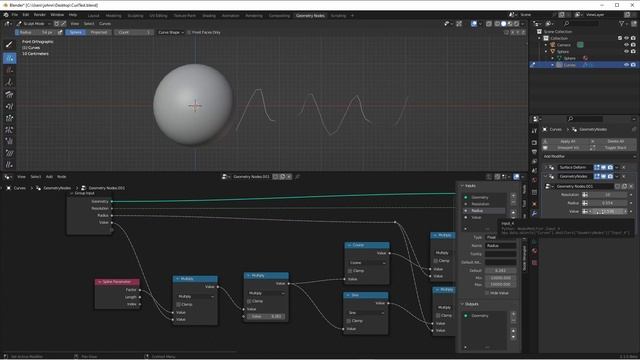Toggle Clamp on the Cosine node

pos(350,271)
